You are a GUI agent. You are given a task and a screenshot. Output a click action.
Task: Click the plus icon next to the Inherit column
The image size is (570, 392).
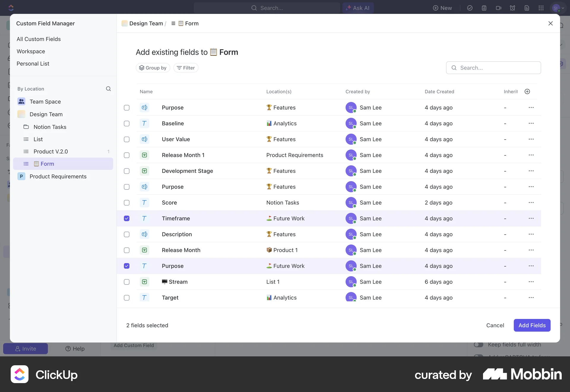(x=527, y=91)
